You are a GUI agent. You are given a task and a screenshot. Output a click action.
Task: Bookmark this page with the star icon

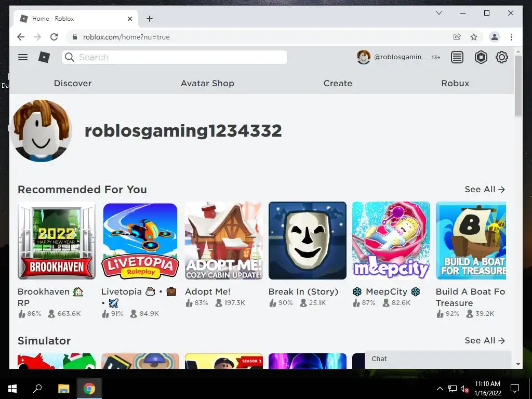[x=474, y=37]
